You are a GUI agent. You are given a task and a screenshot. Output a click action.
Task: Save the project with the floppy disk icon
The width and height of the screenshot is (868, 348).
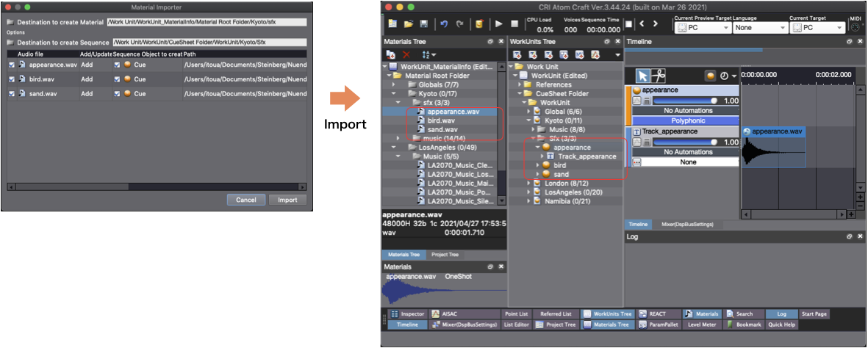click(x=424, y=23)
